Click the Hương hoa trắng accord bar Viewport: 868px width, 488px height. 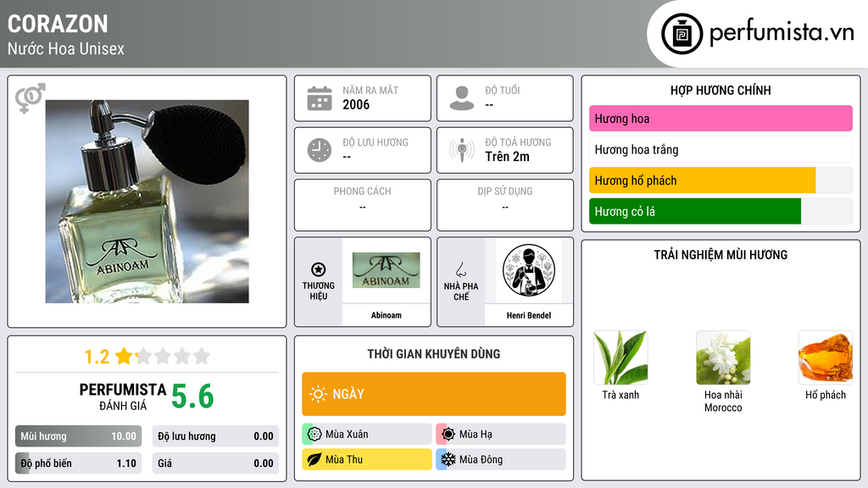coord(721,149)
